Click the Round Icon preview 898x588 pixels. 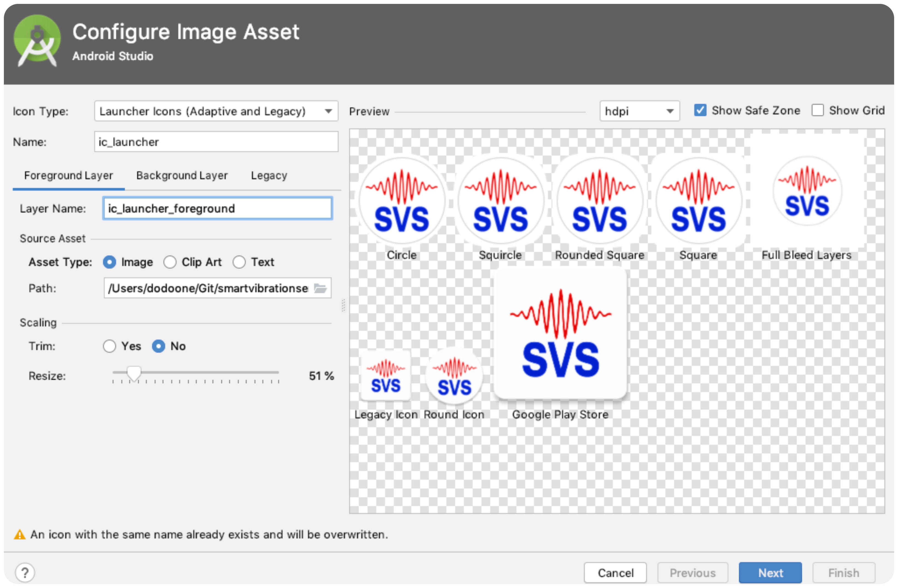pyautogui.click(x=454, y=376)
